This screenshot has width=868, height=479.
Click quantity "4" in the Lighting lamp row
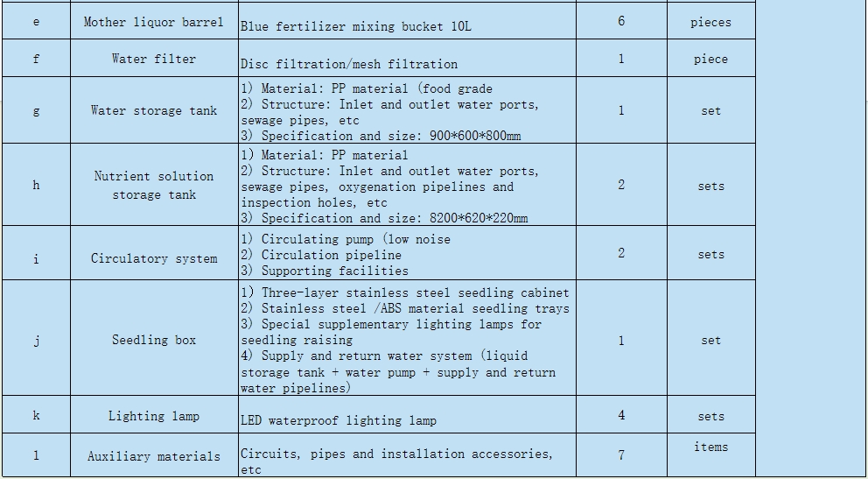point(621,415)
